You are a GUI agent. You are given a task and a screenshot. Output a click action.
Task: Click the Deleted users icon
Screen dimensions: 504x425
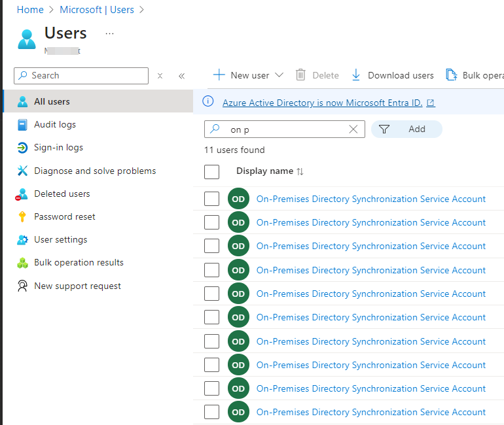[22, 194]
